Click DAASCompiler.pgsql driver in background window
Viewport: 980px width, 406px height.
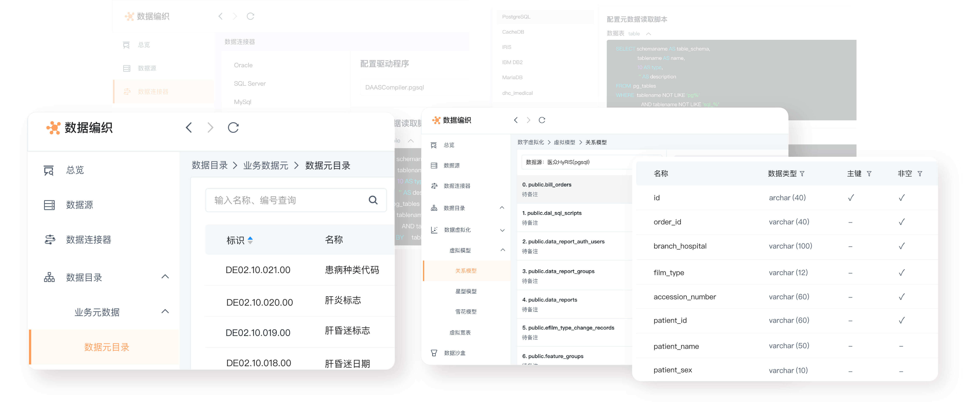coord(394,87)
